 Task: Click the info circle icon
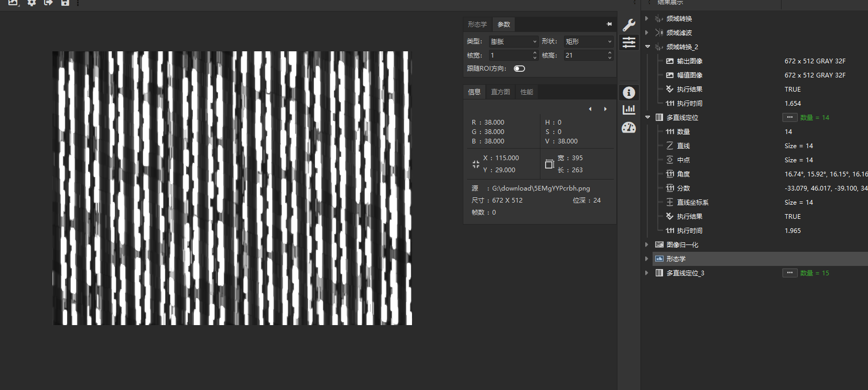pyautogui.click(x=629, y=93)
